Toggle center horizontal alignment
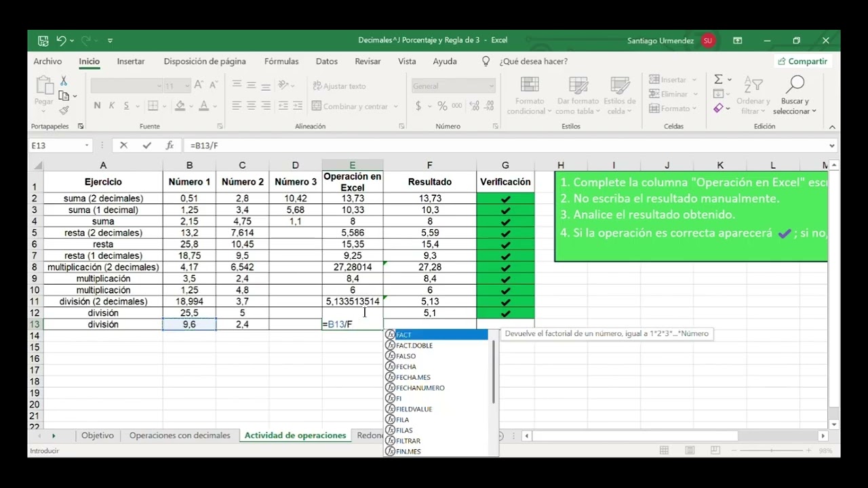This screenshot has width=868, height=488. pyautogui.click(x=251, y=106)
